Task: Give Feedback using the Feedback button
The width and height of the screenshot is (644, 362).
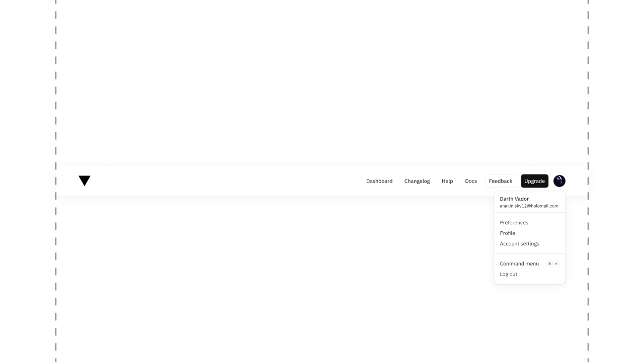Action: [x=500, y=181]
